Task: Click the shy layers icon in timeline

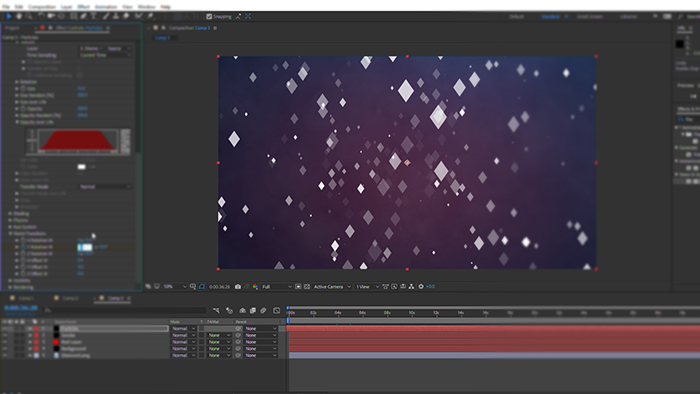Action: coord(242,310)
